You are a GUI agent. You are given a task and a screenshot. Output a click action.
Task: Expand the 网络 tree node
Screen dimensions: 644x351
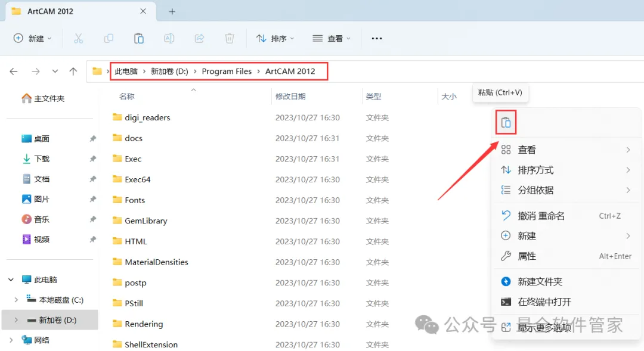11,340
